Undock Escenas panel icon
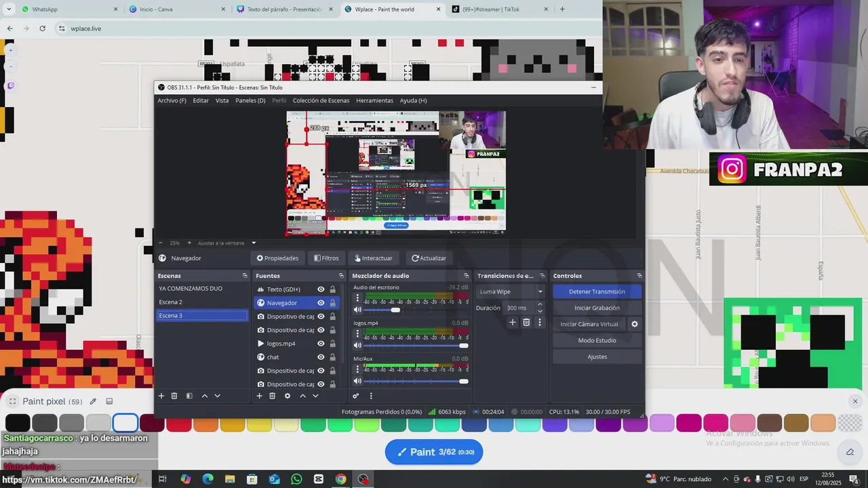The width and height of the screenshot is (868, 488). [245, 276]
